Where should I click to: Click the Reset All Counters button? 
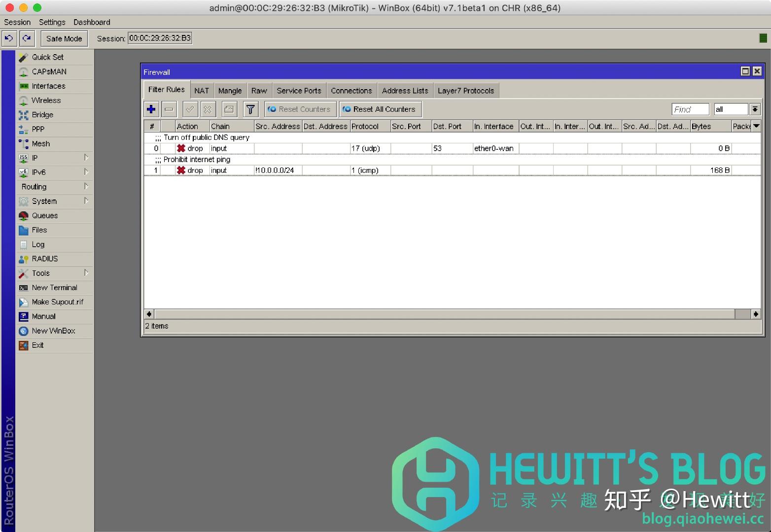tap(380, 109)
